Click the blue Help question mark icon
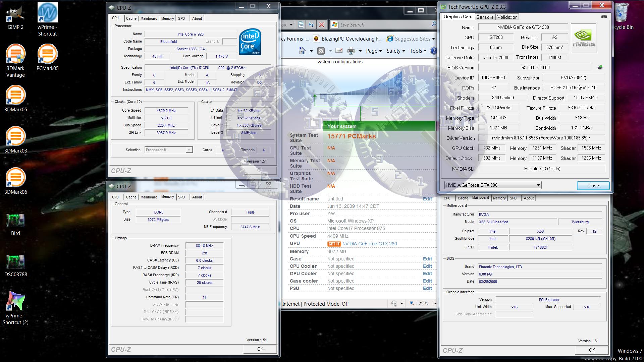The image size is (644, 362). pyautogui.click(x=433, y=51)
